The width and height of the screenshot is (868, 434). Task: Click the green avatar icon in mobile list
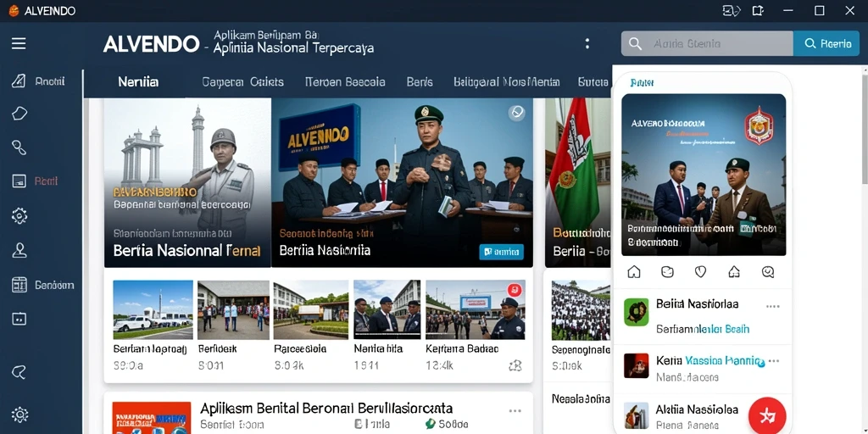coord(636,312)
